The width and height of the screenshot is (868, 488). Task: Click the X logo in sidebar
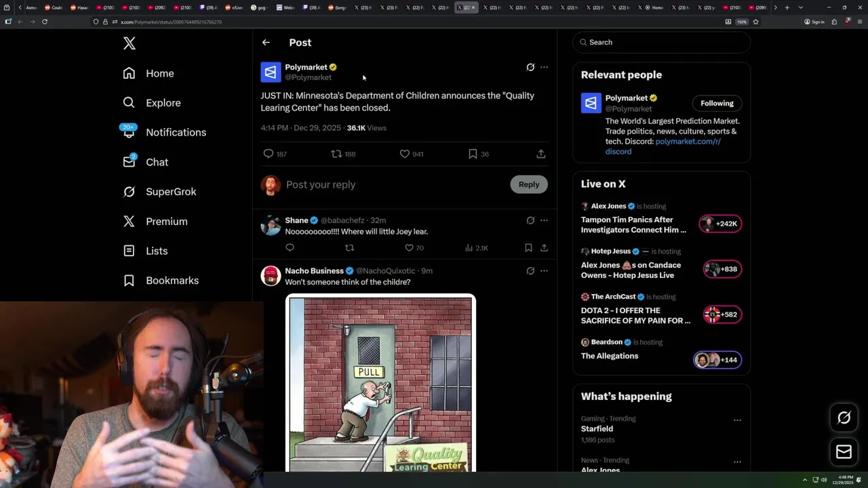pos(130,43)
